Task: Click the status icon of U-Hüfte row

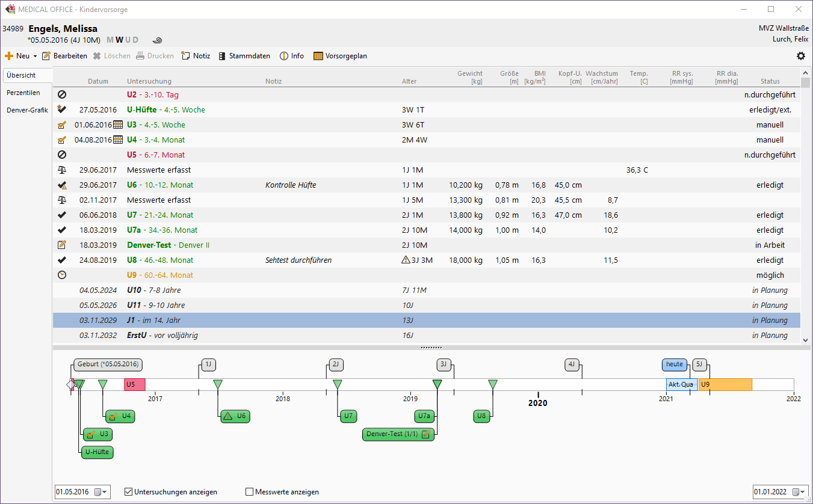Action: [x=61, y=109]
